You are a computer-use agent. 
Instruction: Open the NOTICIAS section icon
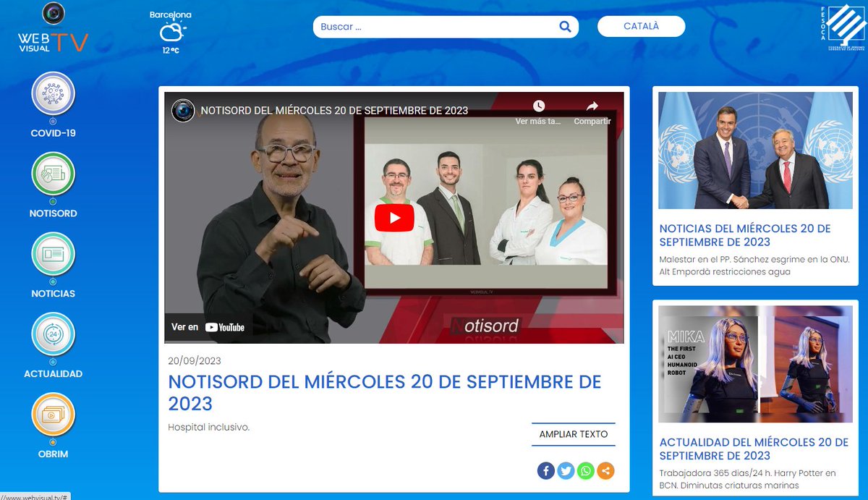pyautogui.click(x=52, y=255)
